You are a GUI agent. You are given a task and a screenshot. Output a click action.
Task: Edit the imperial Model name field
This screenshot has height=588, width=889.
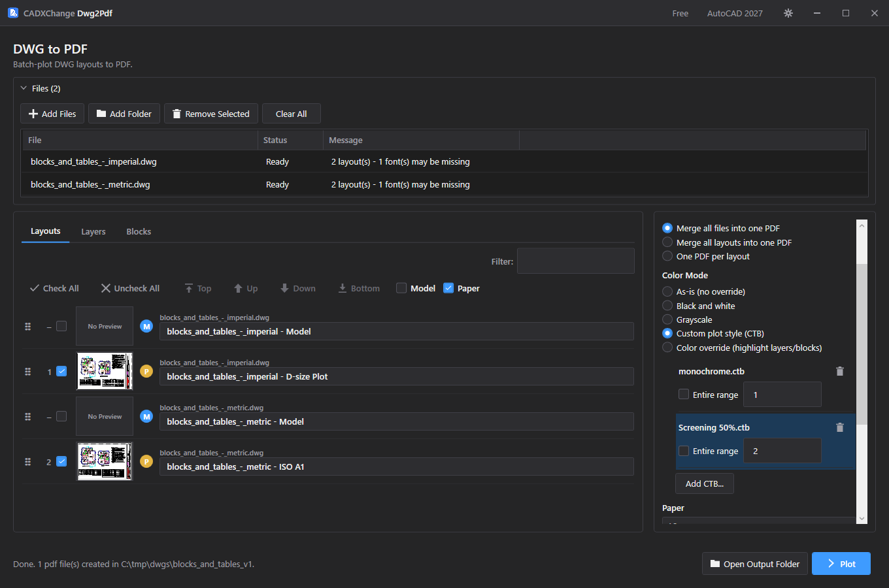(x=397, y=331)
